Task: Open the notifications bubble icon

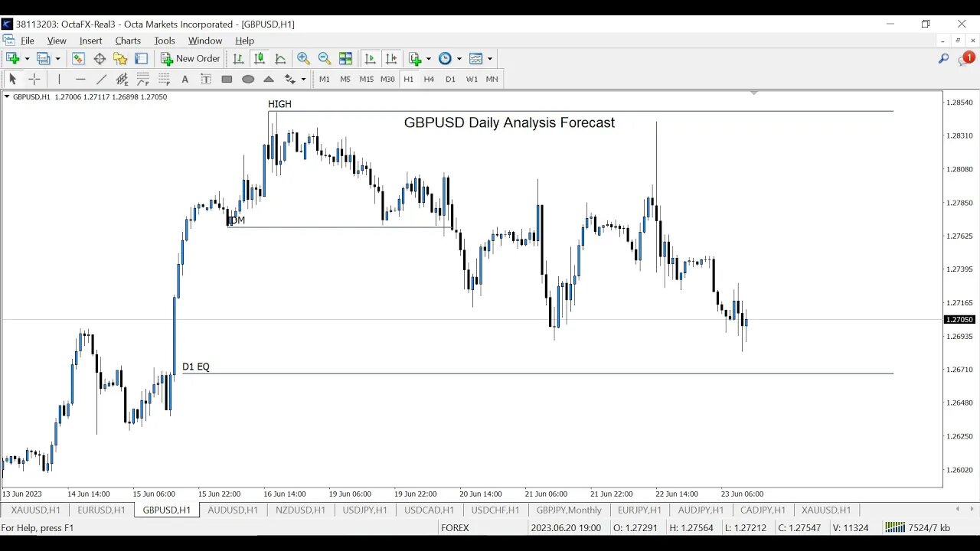Action: pyautogui.click(x=967, y=58)
